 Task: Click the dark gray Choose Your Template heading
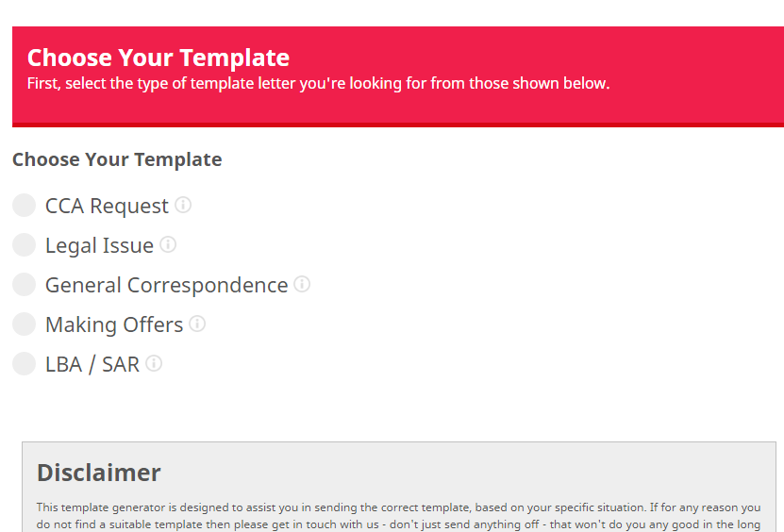(x=117, y=159)
